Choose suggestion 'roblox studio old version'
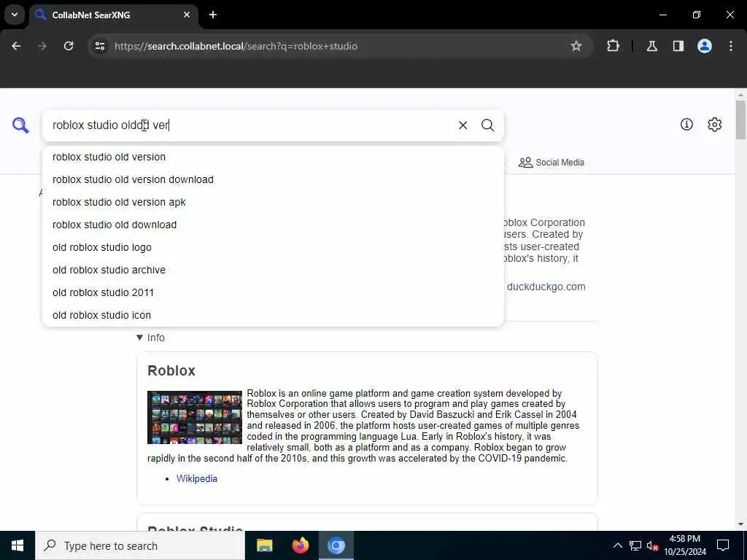 click(273, 157)
